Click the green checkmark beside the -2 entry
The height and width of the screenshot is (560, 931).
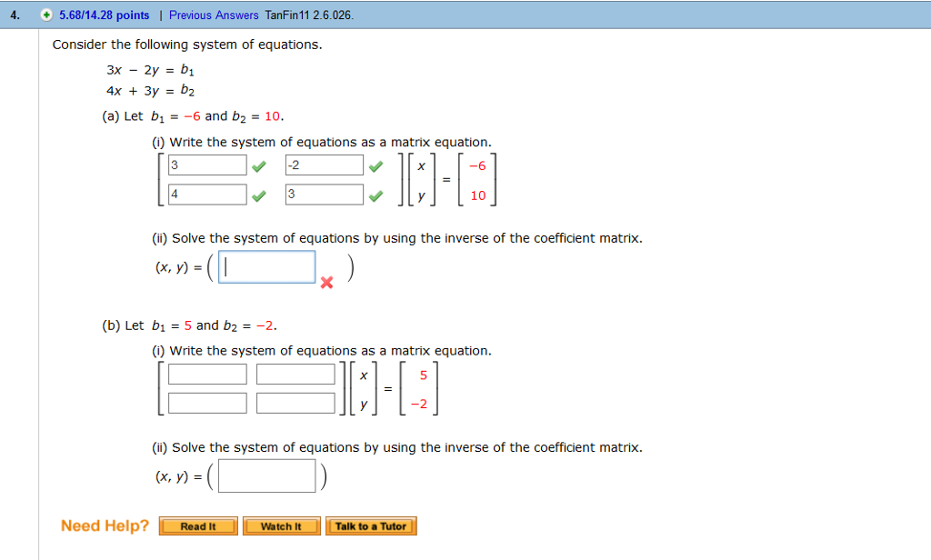coord(375,165)
